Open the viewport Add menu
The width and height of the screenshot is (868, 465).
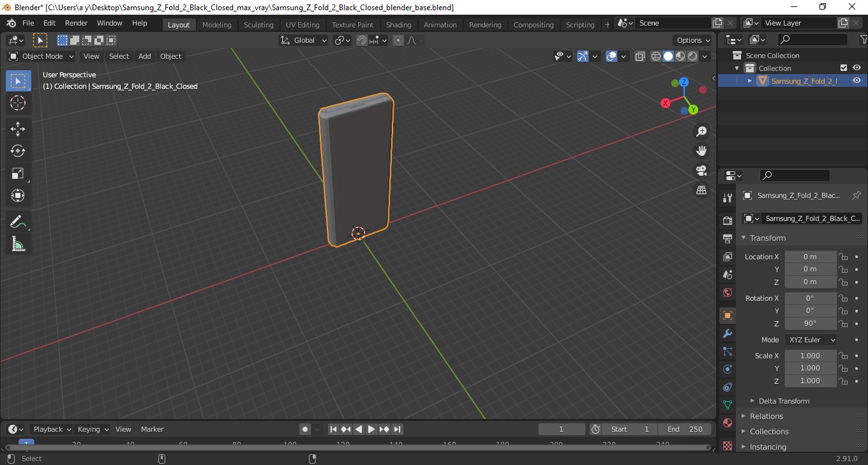tap(145, 56)
